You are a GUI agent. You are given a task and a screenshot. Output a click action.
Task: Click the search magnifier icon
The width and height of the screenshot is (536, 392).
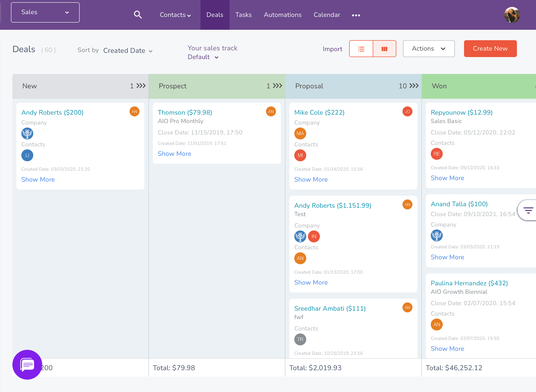138,15
